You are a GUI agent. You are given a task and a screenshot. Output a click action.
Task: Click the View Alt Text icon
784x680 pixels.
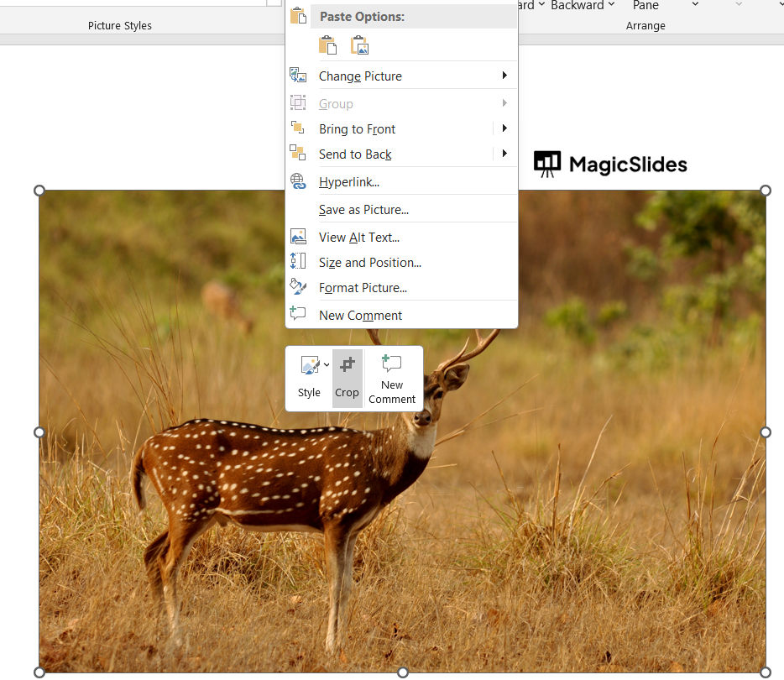click(298, 237)
